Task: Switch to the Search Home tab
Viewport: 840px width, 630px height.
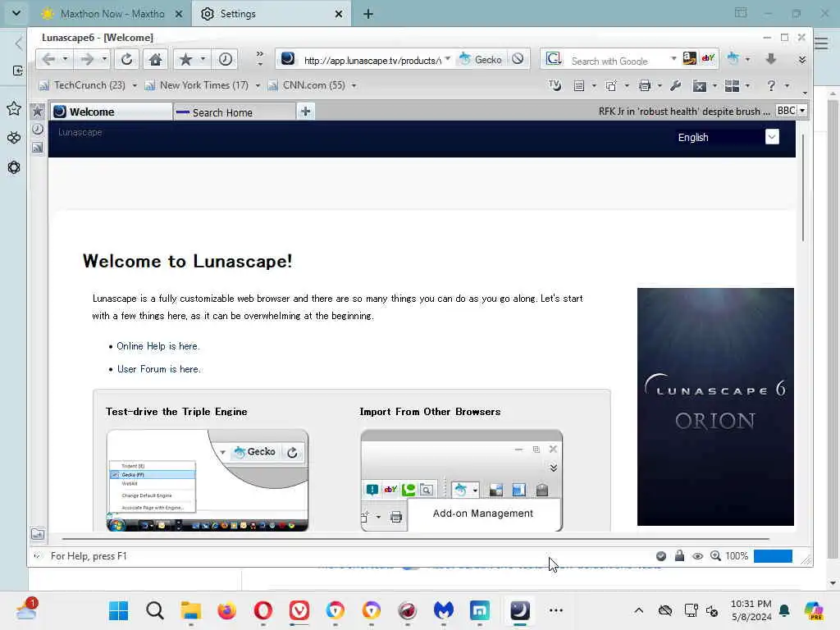Action: tap(235, 112)
